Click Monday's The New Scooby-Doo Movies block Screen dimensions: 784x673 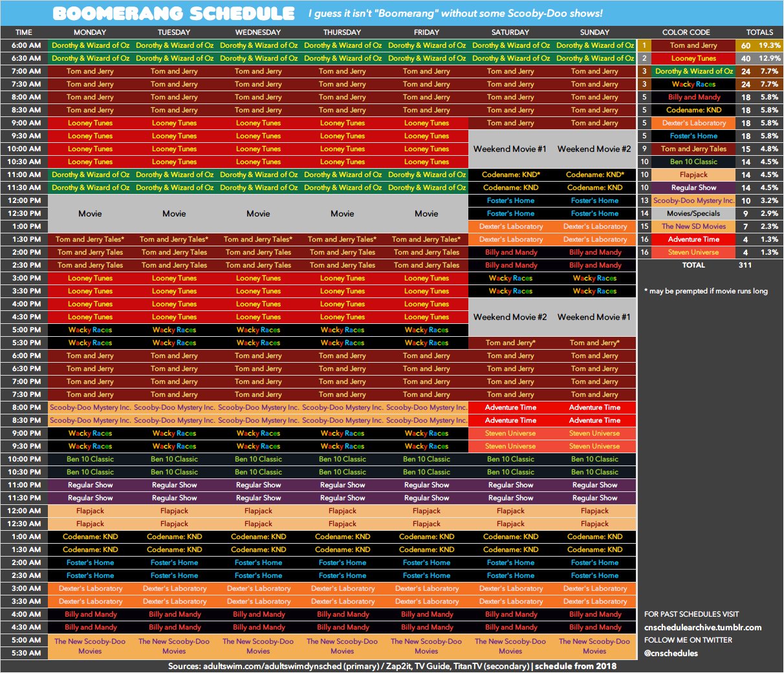coord(90,646)
